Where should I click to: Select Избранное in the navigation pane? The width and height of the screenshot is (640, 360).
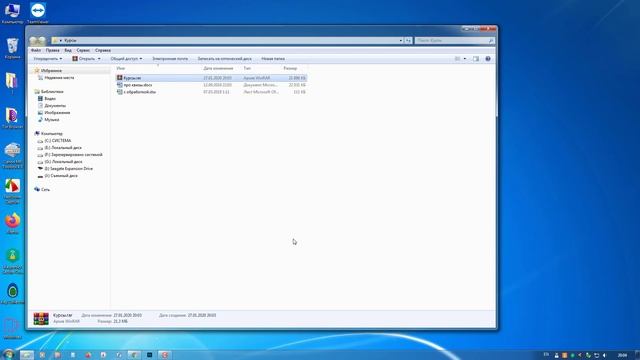tap(51, 71)
